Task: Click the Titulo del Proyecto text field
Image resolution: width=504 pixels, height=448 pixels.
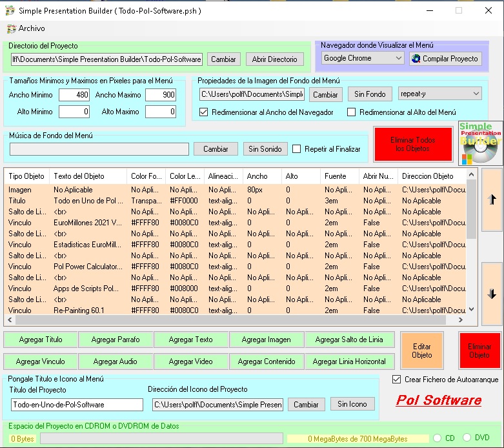Action: tap(77, 405)
